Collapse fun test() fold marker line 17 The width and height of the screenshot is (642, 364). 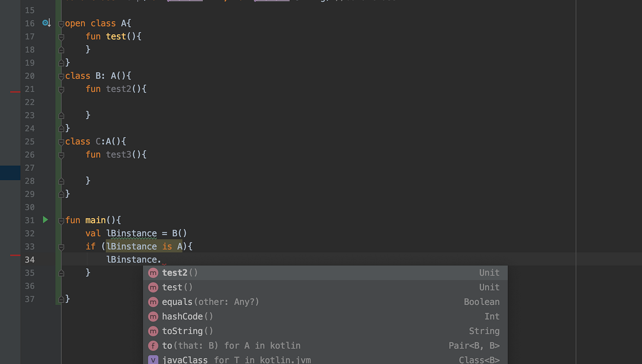pyautogui.click(x=61, y=37)
